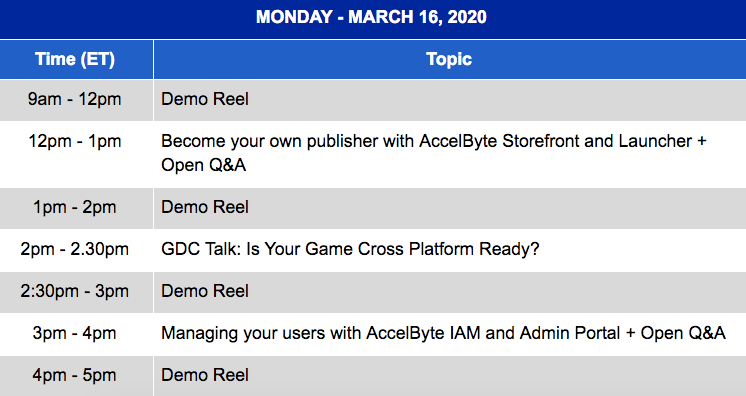Click the 12pm - 1pm time cell

75,141
